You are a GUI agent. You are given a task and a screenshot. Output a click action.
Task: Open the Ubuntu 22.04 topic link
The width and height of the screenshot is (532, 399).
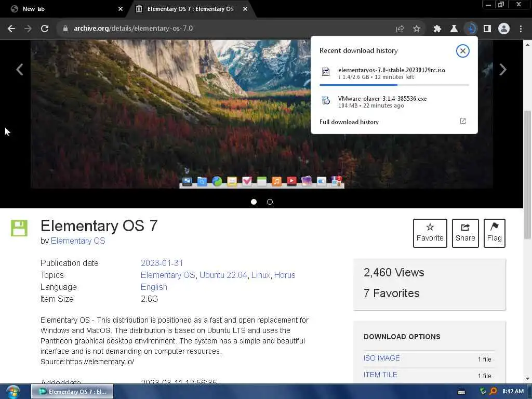pyautogui.click(x=223, y=275)
